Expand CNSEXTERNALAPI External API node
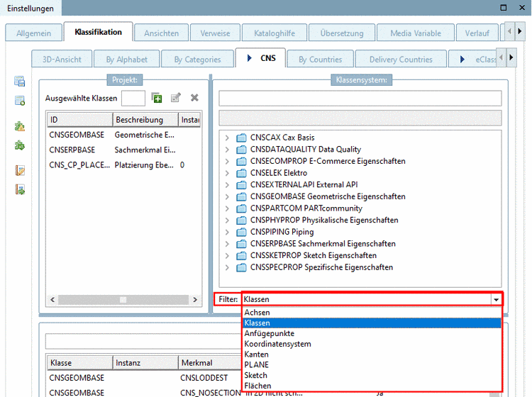Image resolution: width=532 pixels, height=397 pixels. [227, 185]
